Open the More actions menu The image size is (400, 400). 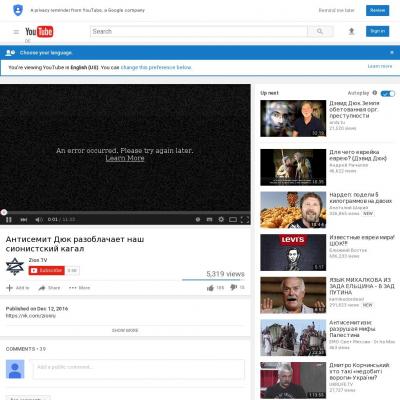[x=80, y=288]
